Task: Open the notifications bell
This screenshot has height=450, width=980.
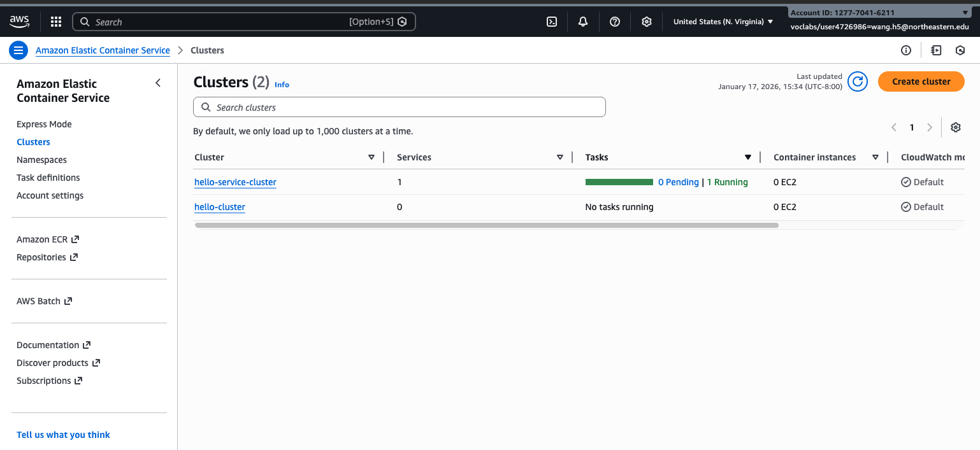Action: click(583, 22)
